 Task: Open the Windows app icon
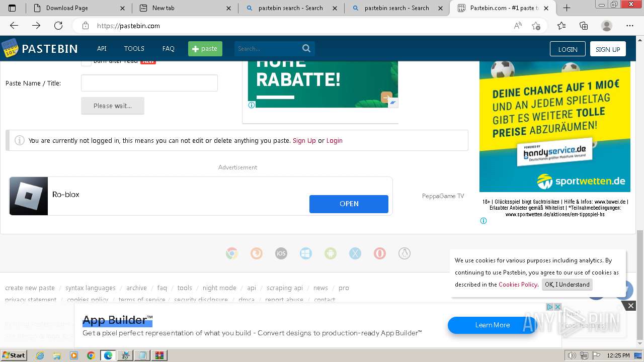(306, 253)
